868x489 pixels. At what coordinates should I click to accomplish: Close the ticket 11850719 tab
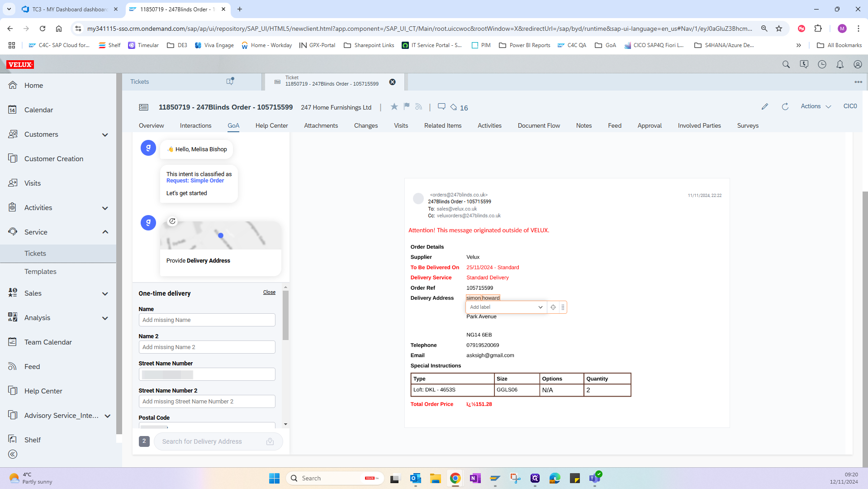click(x=392, y=82)
